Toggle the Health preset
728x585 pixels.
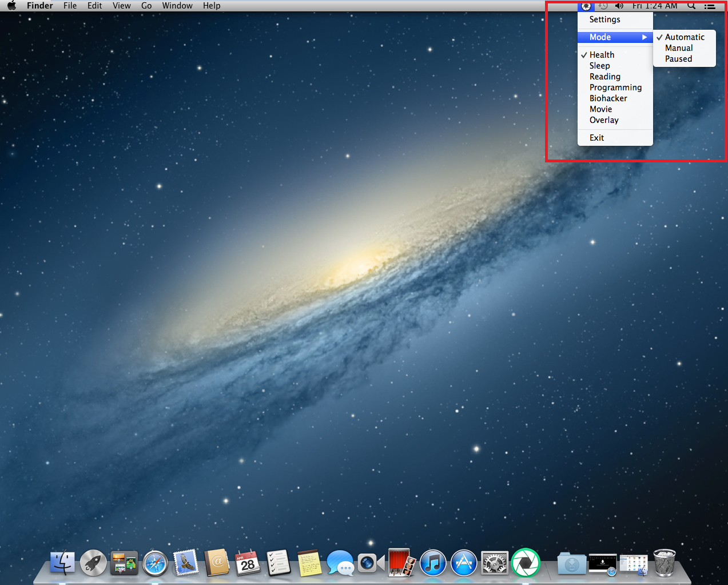(615, 55)
